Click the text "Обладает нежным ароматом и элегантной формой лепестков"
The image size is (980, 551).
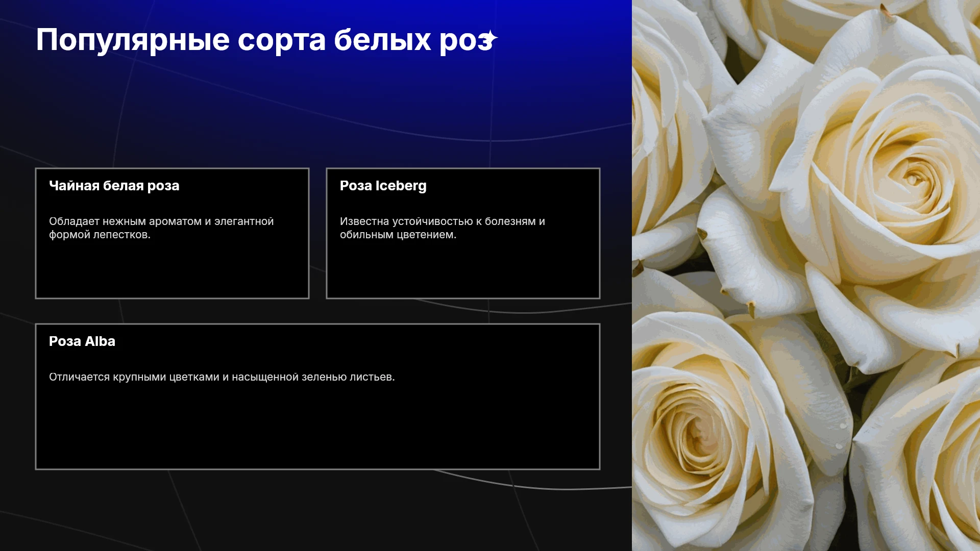tap(161, 228)
